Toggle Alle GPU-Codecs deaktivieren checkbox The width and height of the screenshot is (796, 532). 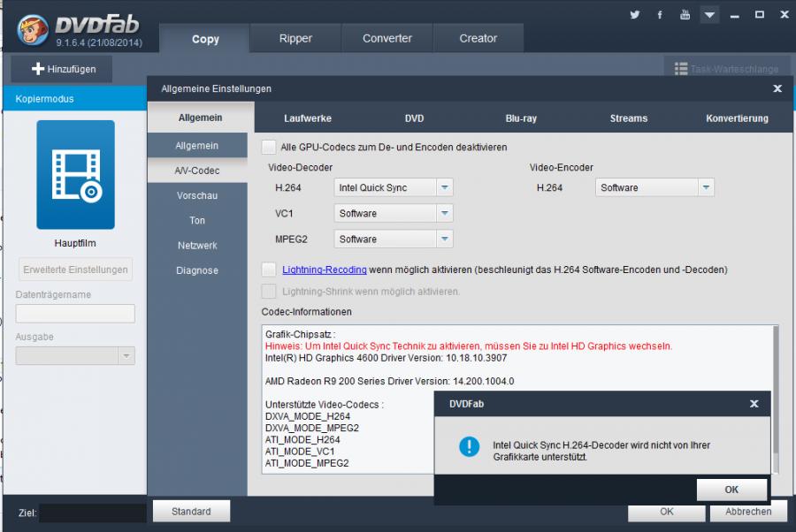[x=269, y=147]
